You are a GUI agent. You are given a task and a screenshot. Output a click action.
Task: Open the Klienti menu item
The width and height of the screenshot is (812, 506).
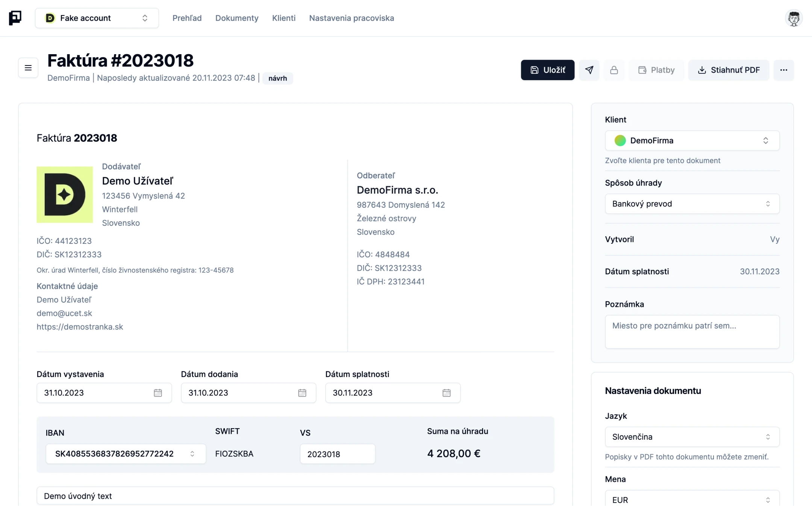[283, 18]
